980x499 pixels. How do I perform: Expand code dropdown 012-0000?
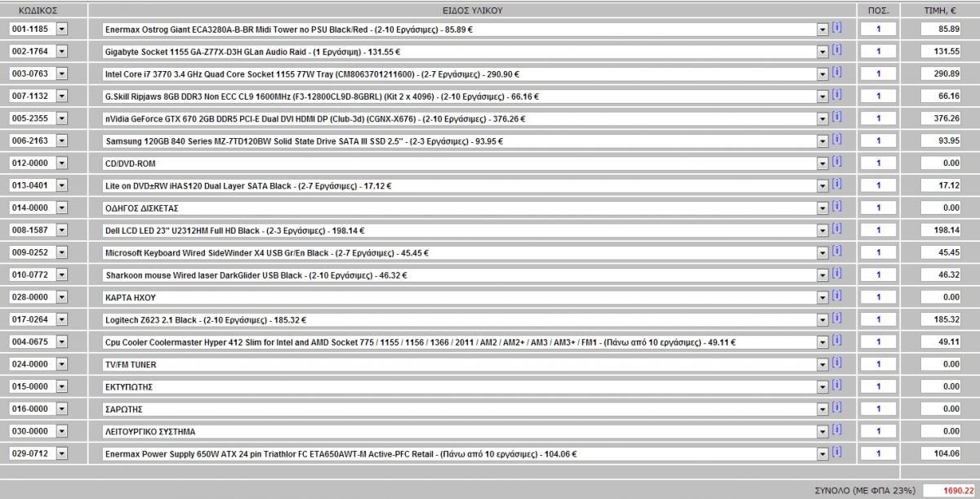(62, 163)
